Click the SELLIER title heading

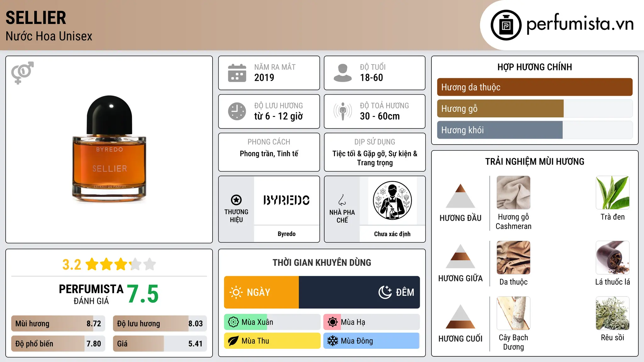[36, 18]
